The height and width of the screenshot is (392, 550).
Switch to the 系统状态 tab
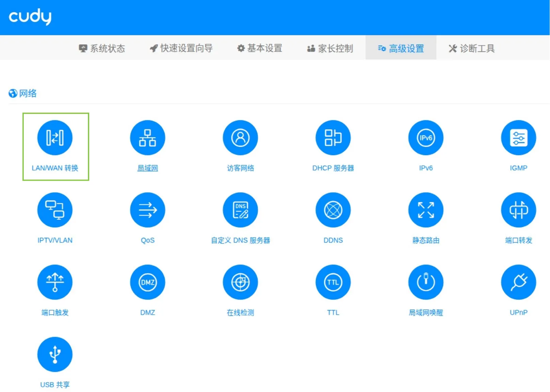[x=102, y=48]
